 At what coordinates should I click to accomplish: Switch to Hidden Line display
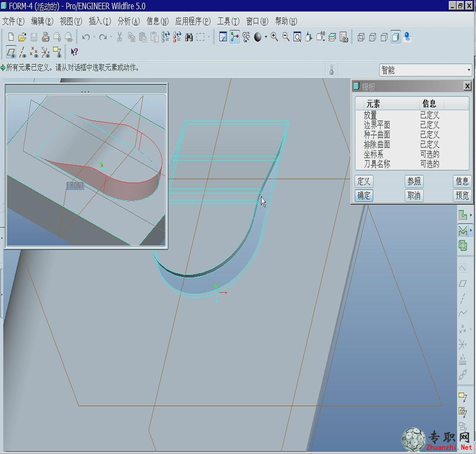(x=373, y=37)
